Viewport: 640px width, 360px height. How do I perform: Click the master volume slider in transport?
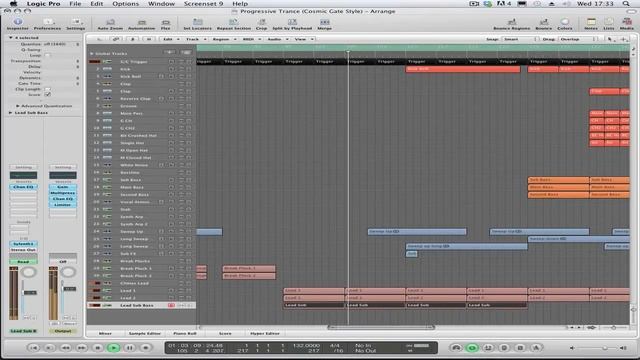tap(596, 348)
